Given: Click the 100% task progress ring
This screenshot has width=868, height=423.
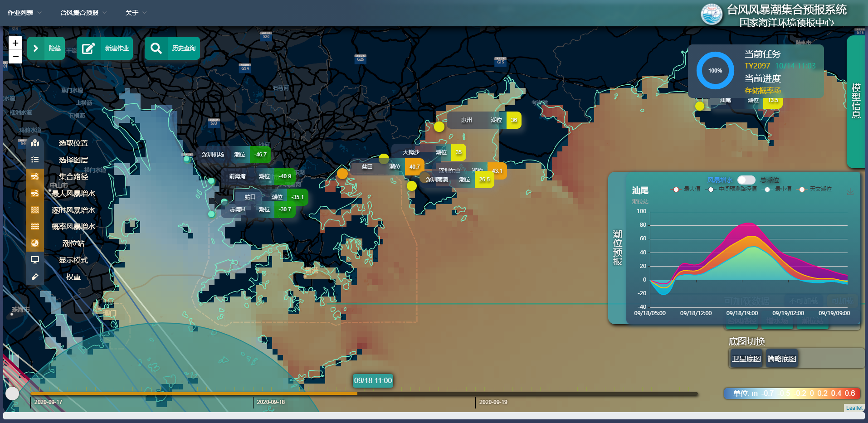Looking at the screenshot, I should (715, 71).
